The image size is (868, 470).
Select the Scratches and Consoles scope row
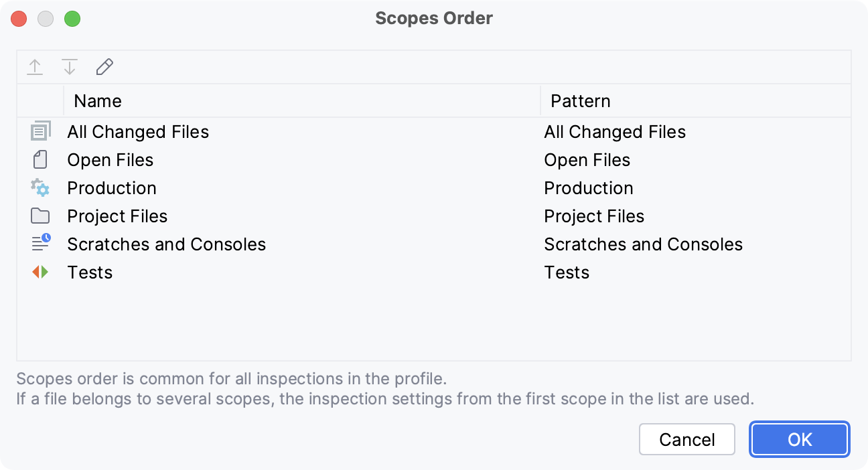click(x=166, y=244)
